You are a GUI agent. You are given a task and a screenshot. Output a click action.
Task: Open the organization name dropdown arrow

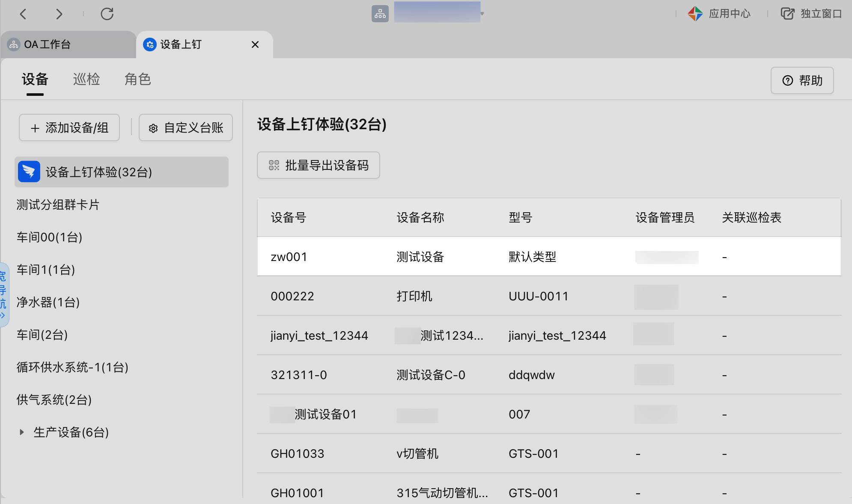(x=482, y=14)
